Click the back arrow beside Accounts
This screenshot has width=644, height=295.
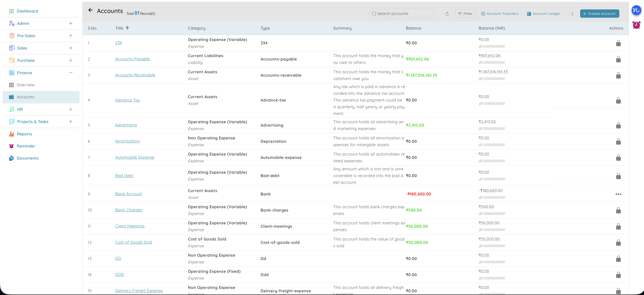click(91, 10)
